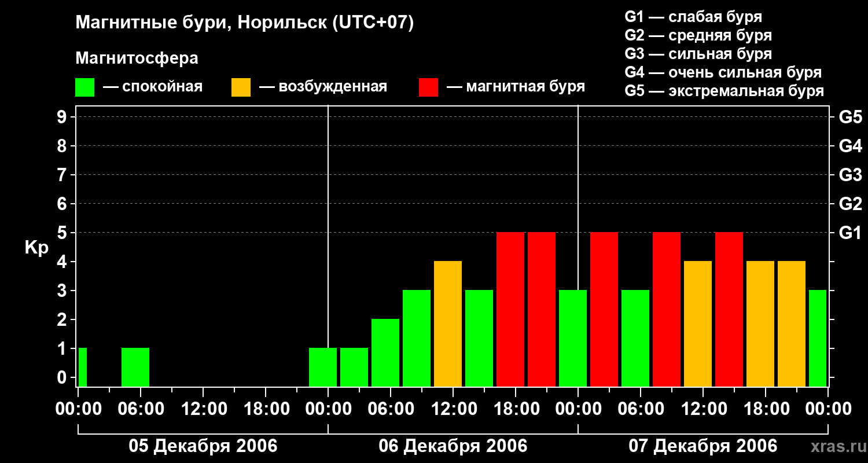868x463 pixels.
Task: Click the 12:00 time label of 07 Декабря
Action: point(703,409)
